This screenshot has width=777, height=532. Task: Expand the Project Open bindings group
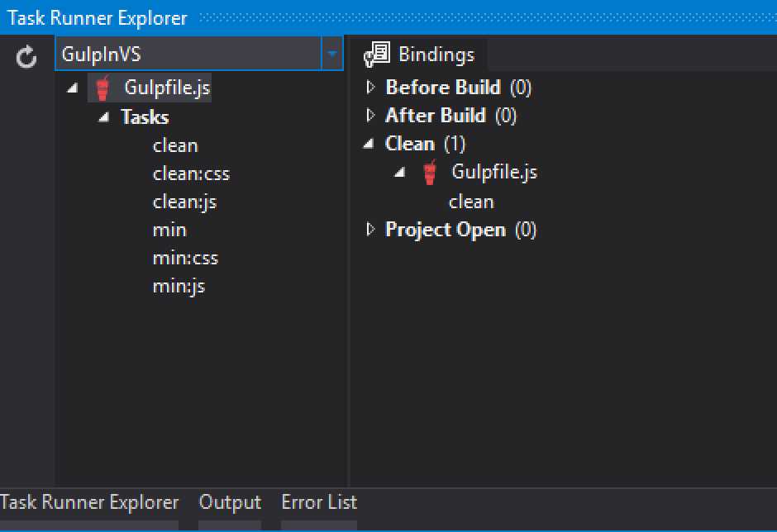click(x=371, y=230)
